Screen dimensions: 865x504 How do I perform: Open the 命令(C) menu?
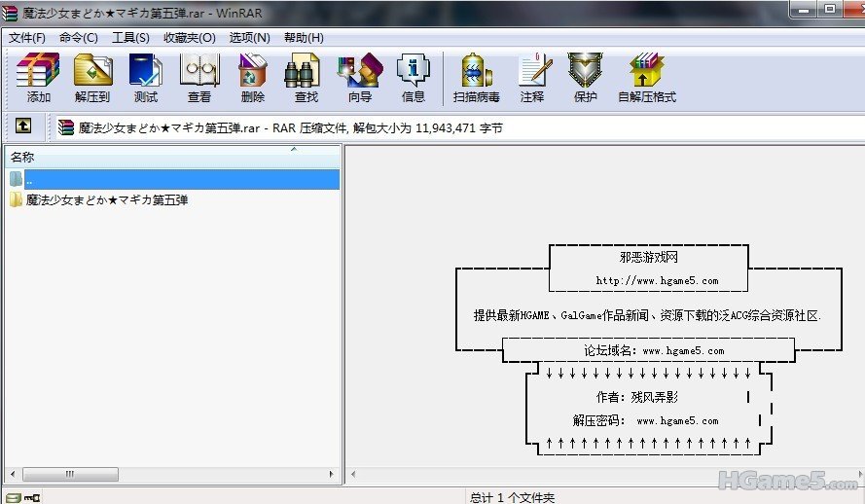79,38
